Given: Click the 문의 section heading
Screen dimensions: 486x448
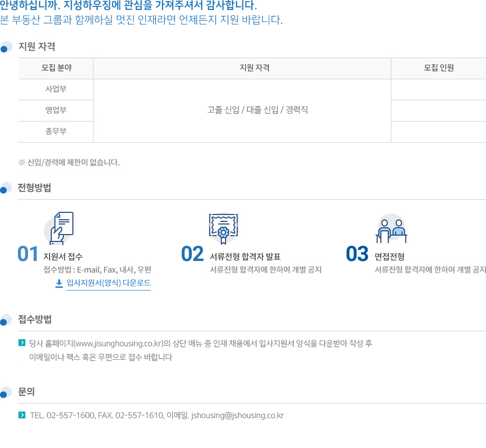Looking at the screenshot, I should pyautogui.click(x=26, y=391).
